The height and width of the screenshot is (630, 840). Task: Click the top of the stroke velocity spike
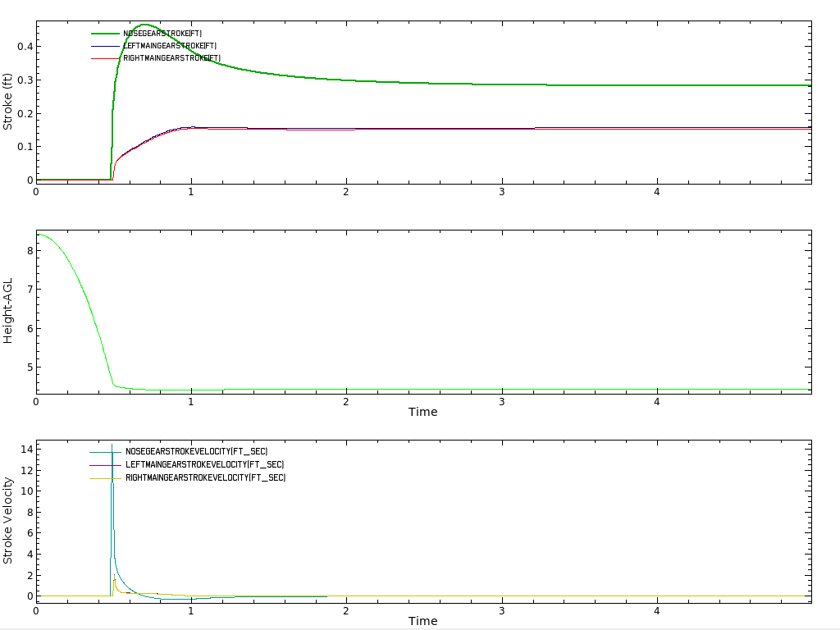tap(112, 445)
